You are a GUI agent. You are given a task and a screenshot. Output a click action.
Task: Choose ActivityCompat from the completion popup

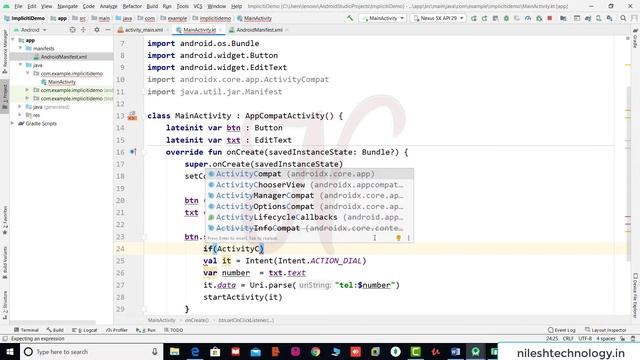tap(309, 174)
